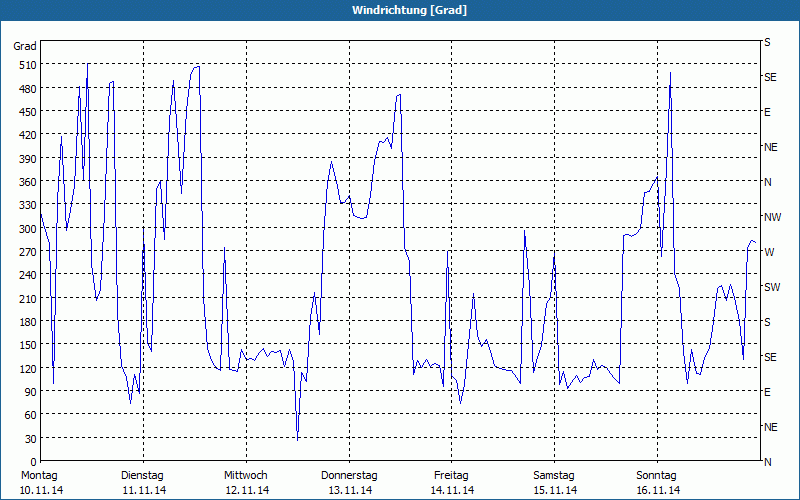The height and width of the screenshot is (500, 800).
Task: Click the Dienstag day label
Action: coord(142,476)
